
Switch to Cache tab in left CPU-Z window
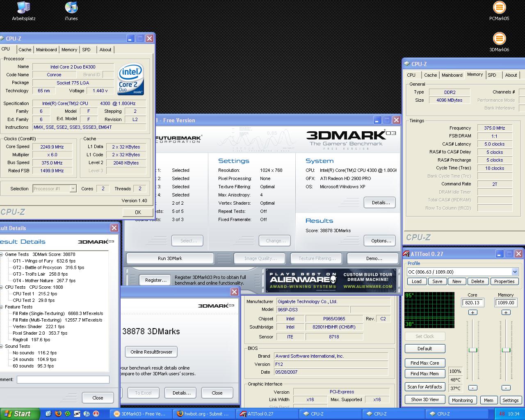pyautogui.click(x=25, y=50)
